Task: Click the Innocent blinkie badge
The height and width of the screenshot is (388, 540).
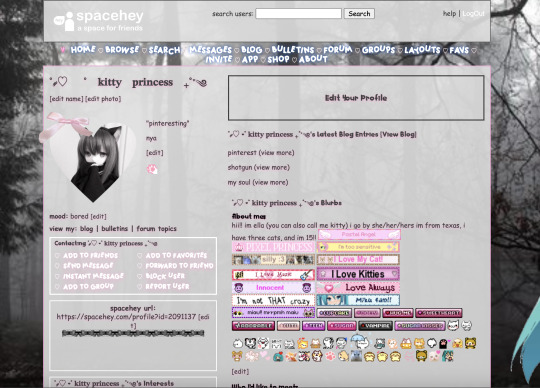Action: coord(273,287)
